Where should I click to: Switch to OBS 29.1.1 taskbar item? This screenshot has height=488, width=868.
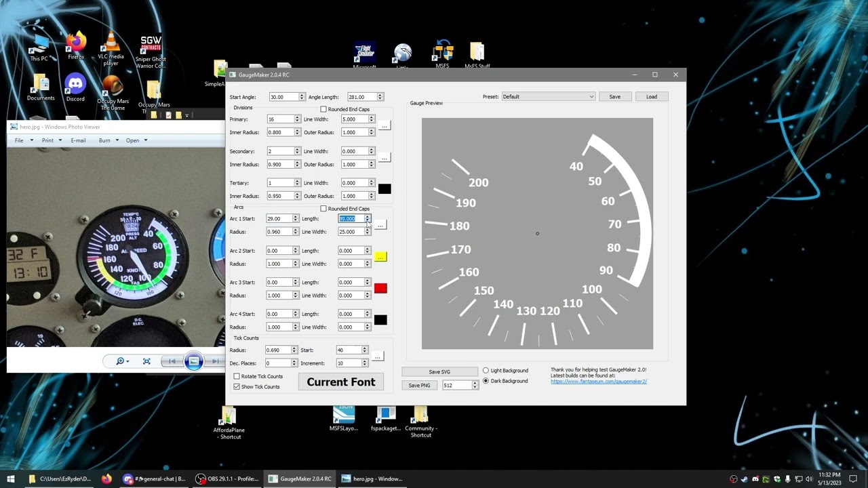pos(227,479)
